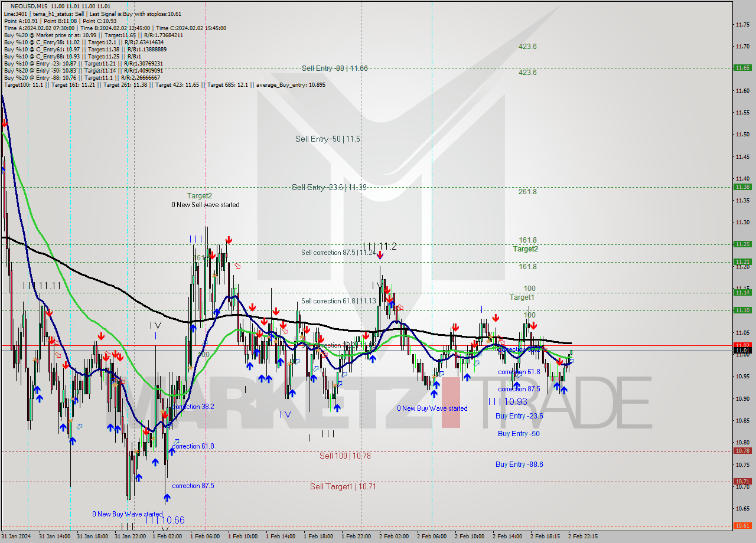
Task: Click the '2 Feb 10:00' time axis label
Action: [469, 536]
